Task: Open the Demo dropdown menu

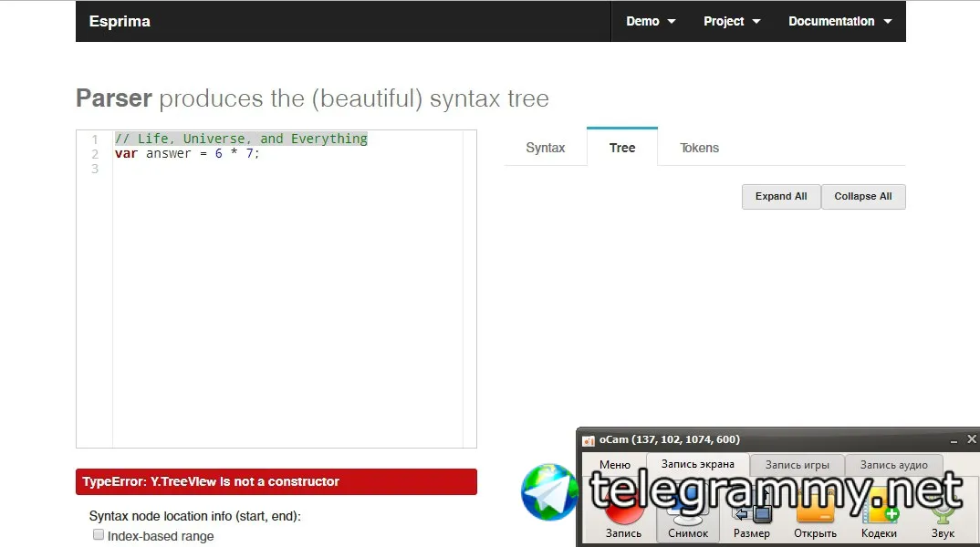Action: [651, 21]
